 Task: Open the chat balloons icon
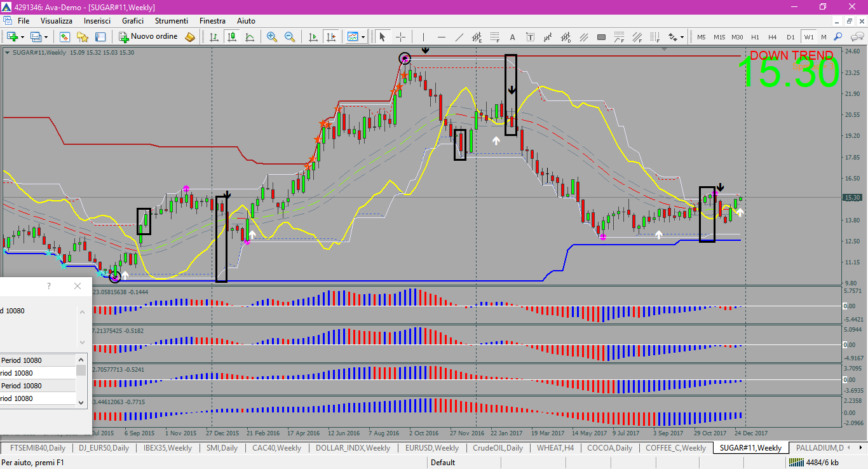[856, 37]
